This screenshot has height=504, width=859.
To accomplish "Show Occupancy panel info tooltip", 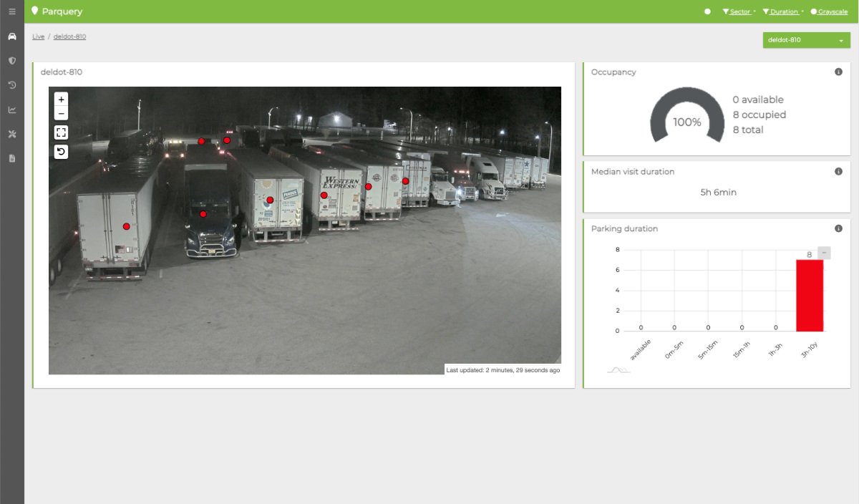I will click(x=838, y=72).
